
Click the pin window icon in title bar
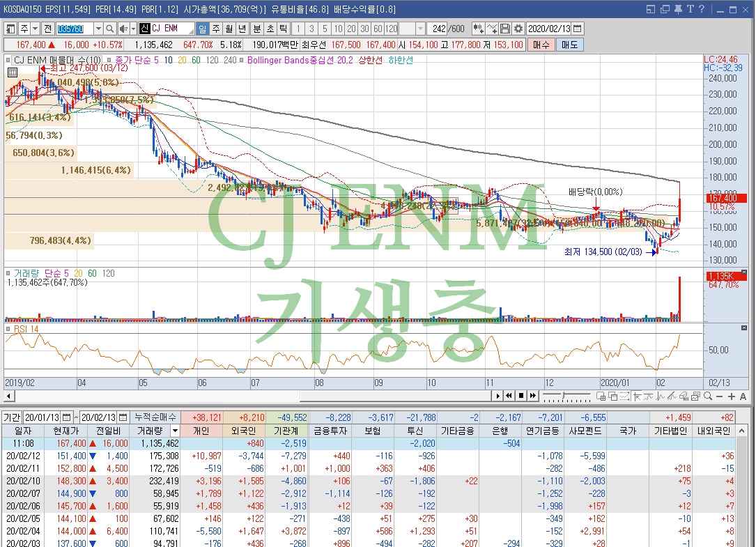click(678, 9)
